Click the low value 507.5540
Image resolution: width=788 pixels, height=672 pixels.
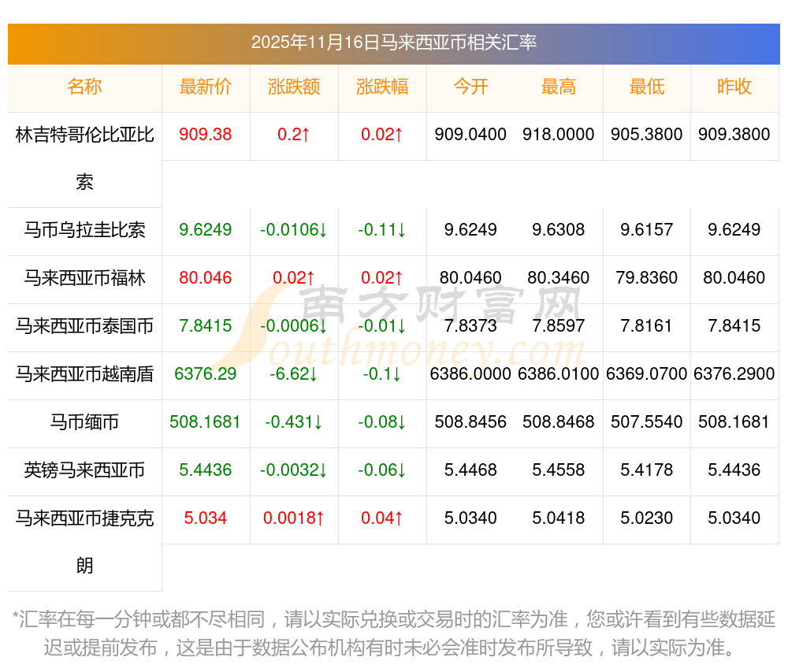(x=647, y=422)
